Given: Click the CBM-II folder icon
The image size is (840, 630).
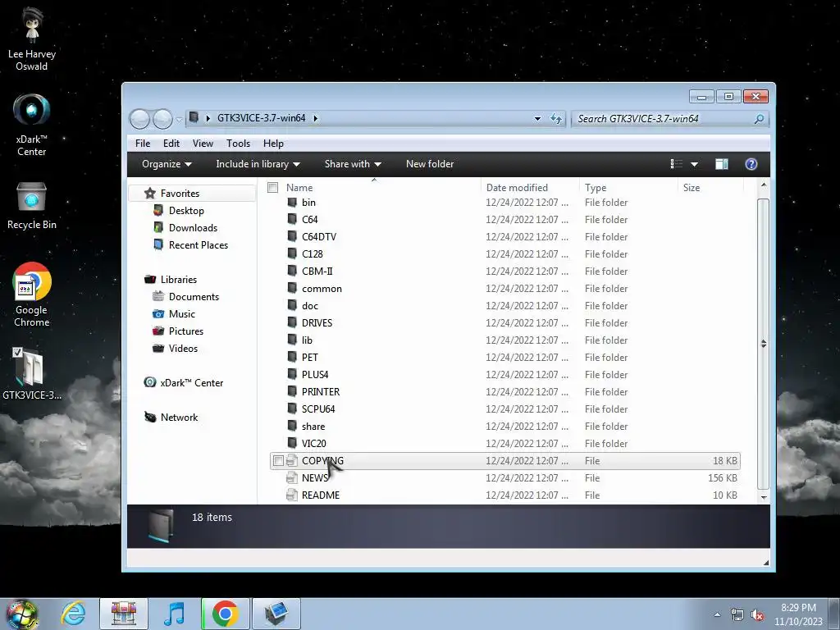Looking at the screenshot, I should pyautogui.click(x=292, y=271).
